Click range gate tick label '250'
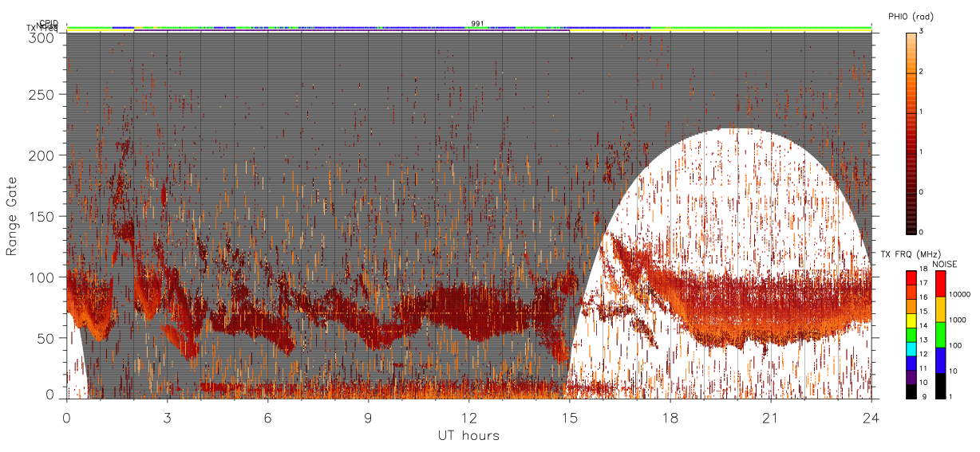The width and height of the screenshot is (980, 452). pos(41,95)
